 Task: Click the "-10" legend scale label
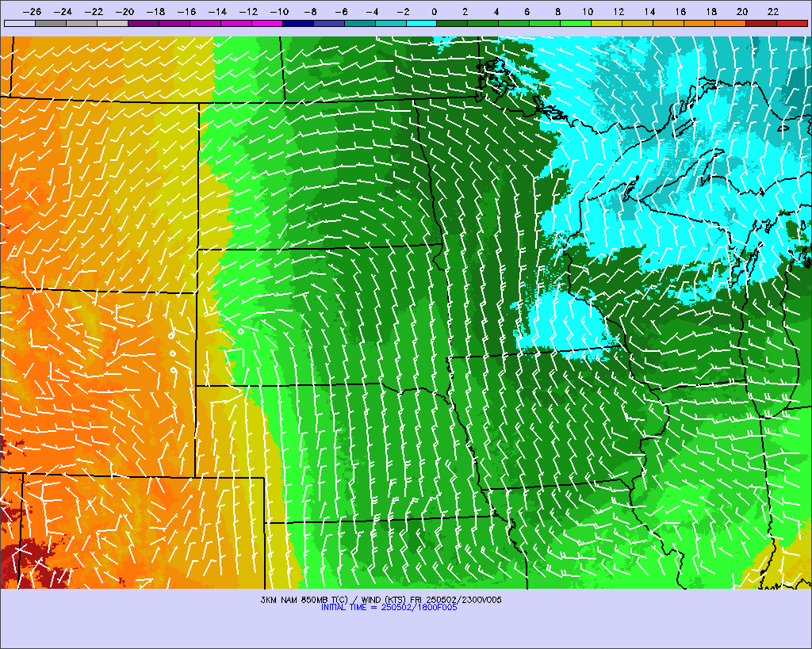pos(280,11)
